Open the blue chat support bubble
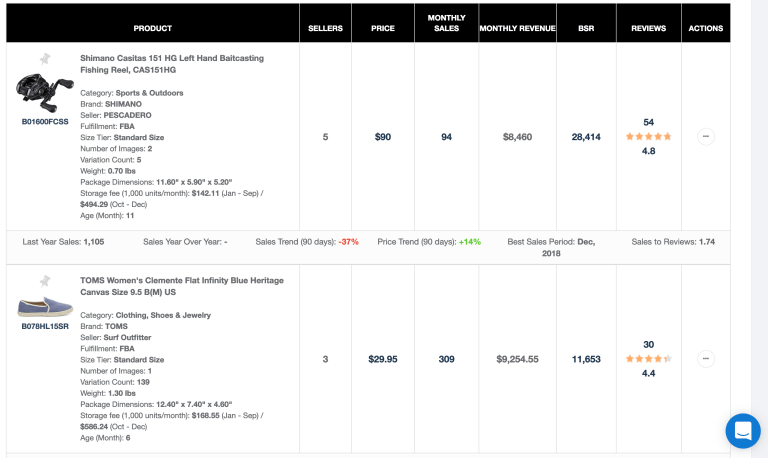Image resolution: width=768 pixels, height=458 pixels. 743,431
